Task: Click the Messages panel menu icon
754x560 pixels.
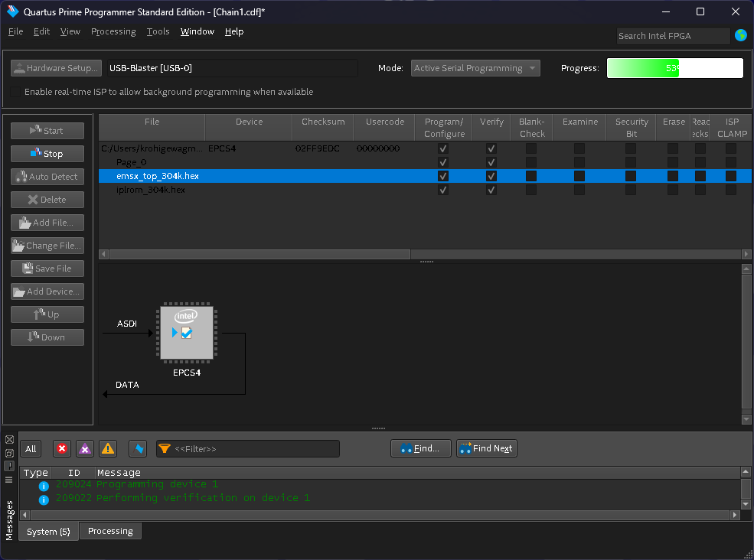Action: pyautogui.click(x=9, y=480)
